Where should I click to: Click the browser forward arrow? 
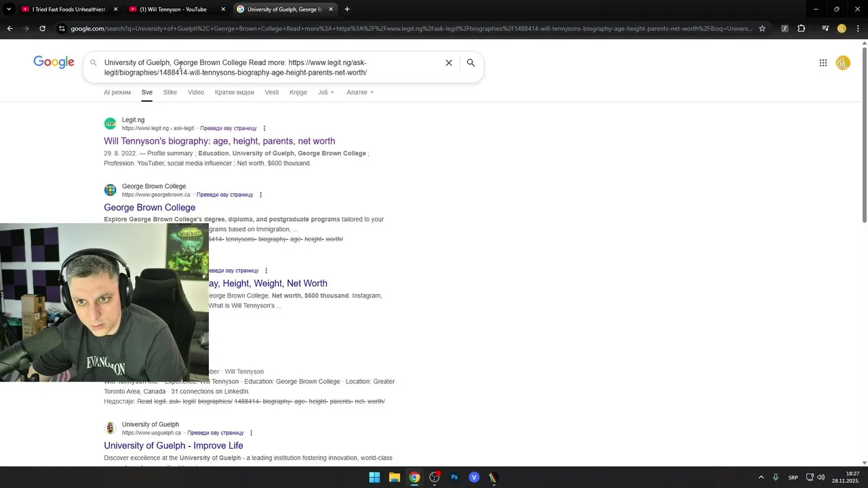tap(26, 28)
